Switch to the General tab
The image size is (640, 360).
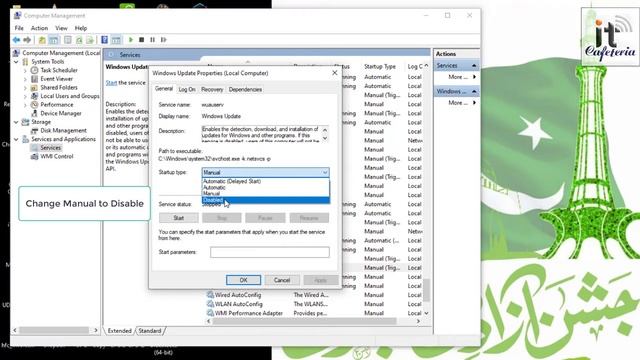click(x=164, y=89)
